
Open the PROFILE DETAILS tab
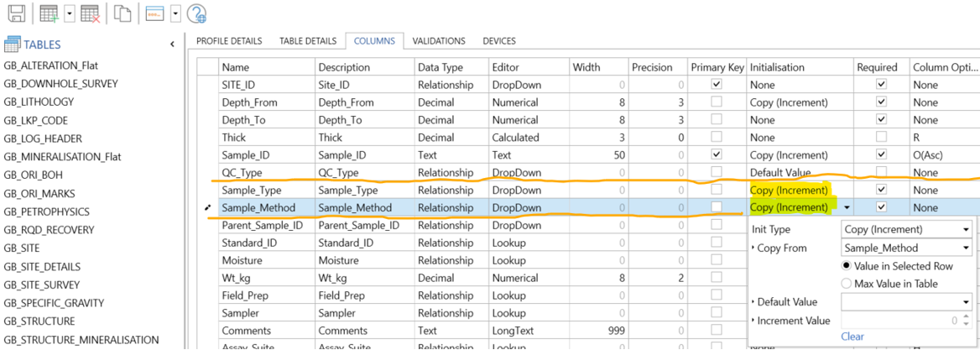229,41
